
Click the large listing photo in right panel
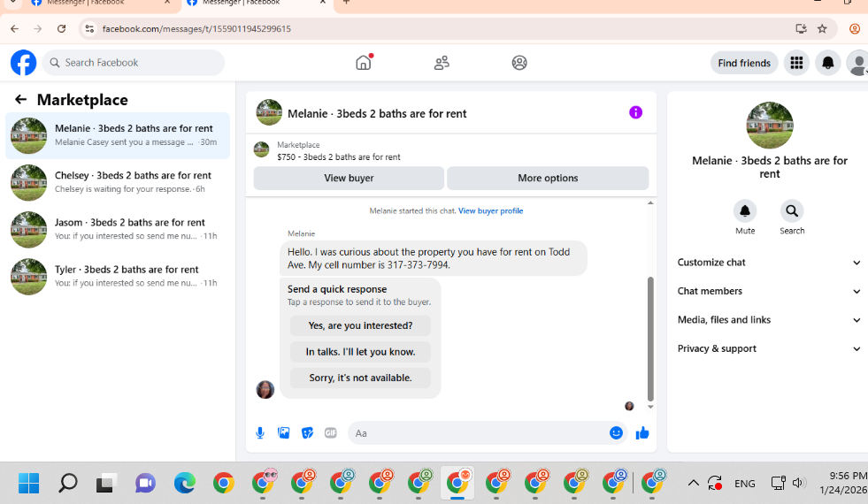click(x=770, y=125)
